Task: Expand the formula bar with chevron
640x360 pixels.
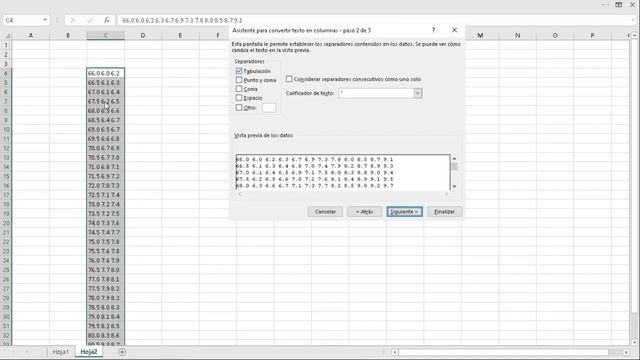Action: click(x=633, y=20)
